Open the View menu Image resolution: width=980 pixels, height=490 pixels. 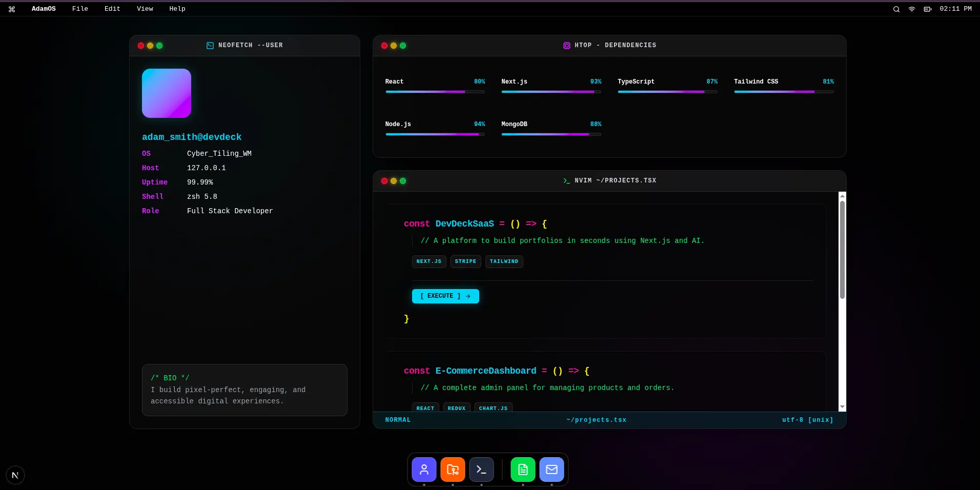pos(145,9)
